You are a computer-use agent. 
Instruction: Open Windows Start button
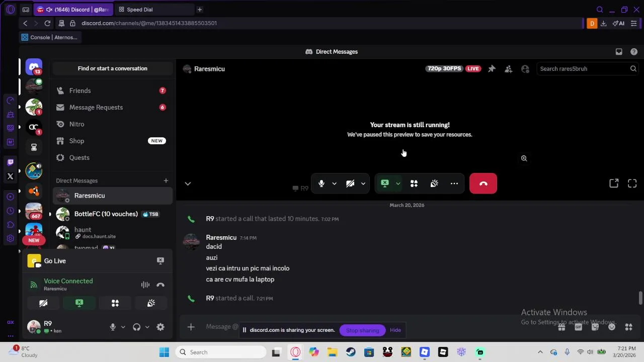(164, 352)
